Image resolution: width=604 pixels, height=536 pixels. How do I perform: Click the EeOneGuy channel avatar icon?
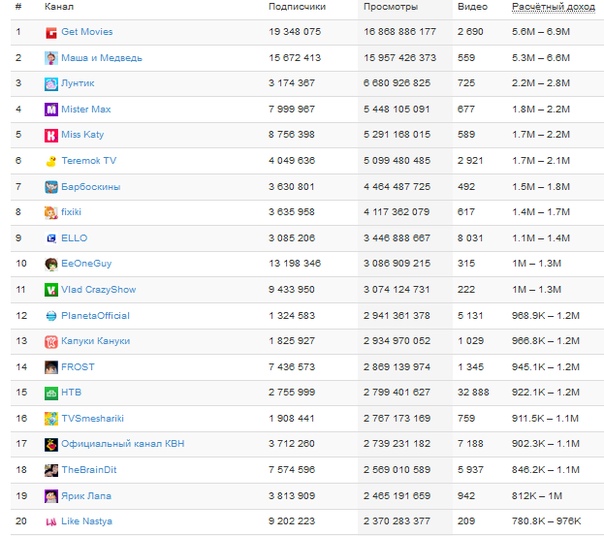pyautogui.click(x=51, y=264)
